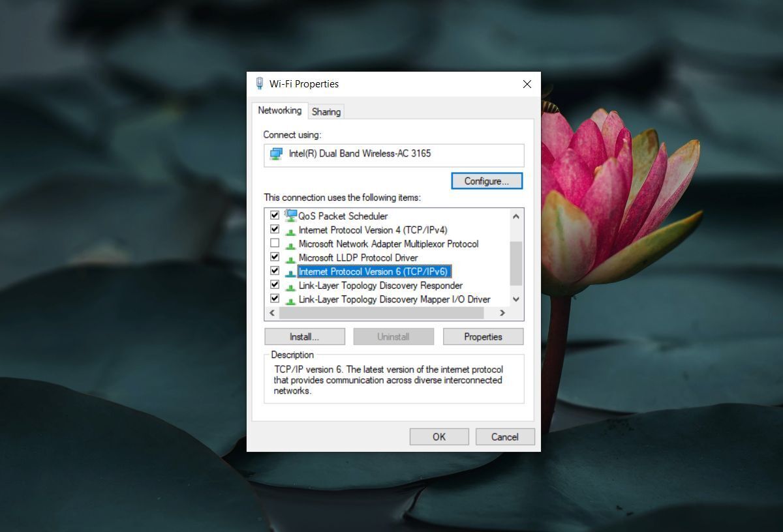Select Link-Layer Topology Discovery Responder row

coord(380,286)
